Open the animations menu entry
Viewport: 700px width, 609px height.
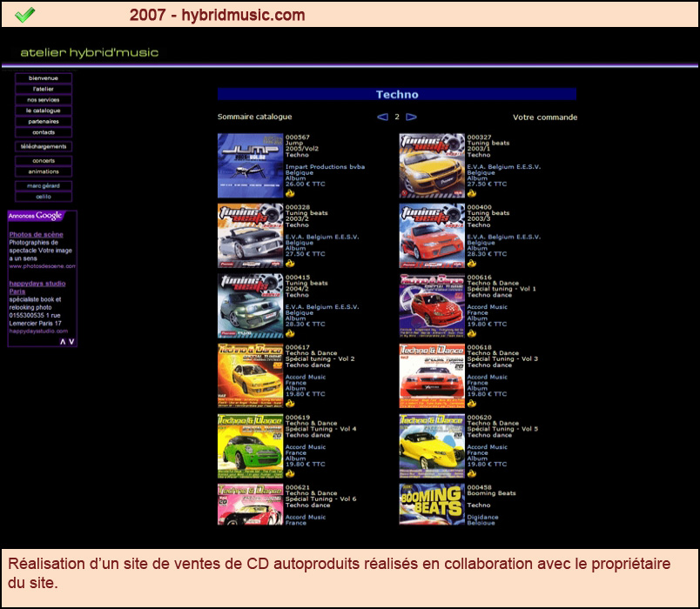click(44, 171)
